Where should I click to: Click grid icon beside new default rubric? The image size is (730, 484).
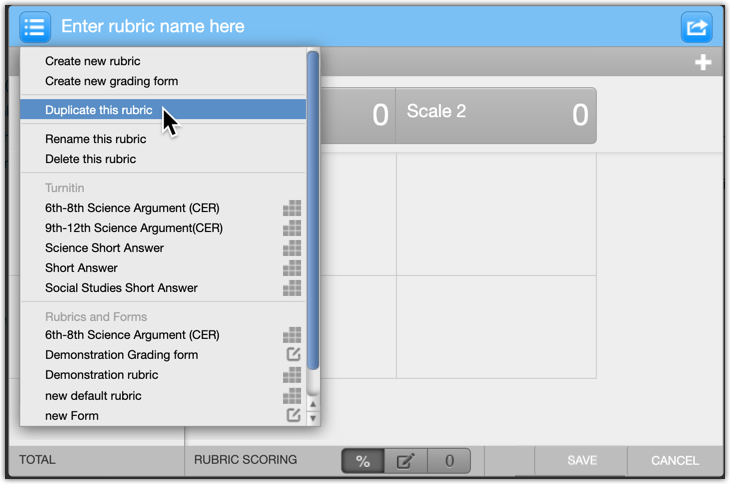pos(292,395)
